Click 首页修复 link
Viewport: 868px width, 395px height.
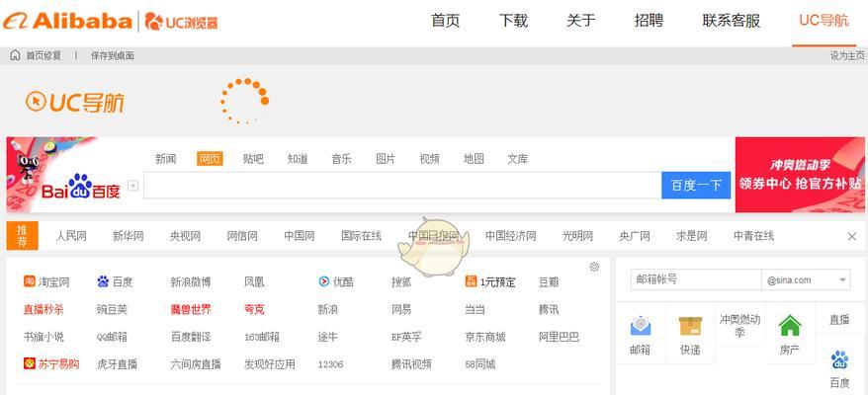43,55
